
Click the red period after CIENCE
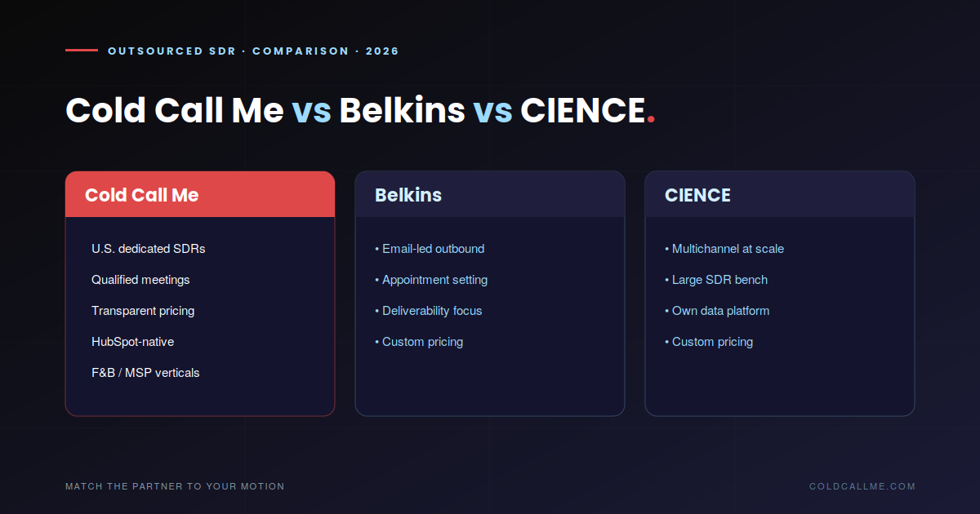[x=651, y=120]
